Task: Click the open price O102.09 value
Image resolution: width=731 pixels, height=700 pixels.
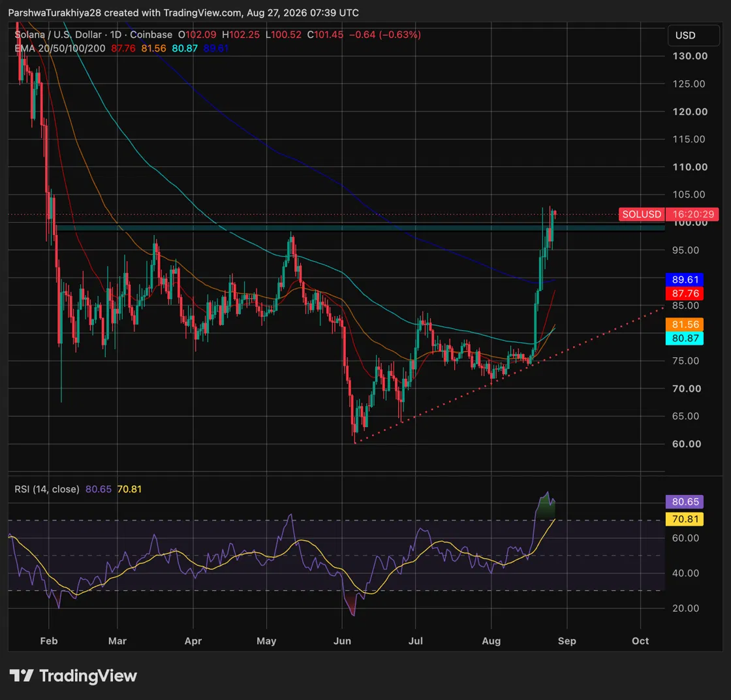Action: click(x=197, y=35)
